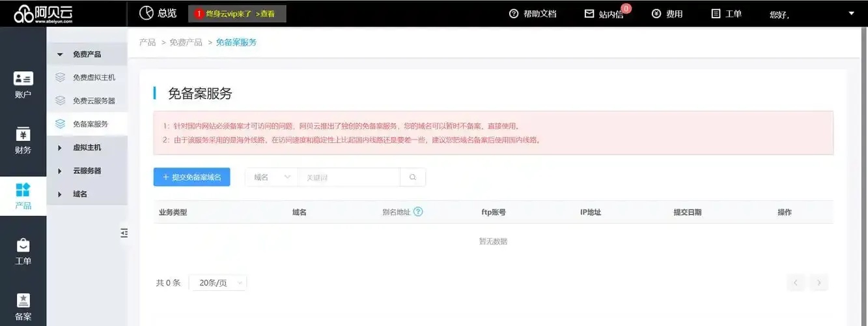Click the IP地址 column header
Image resolution: width=868 pixels, height=326 pixels.
(591, 213)
